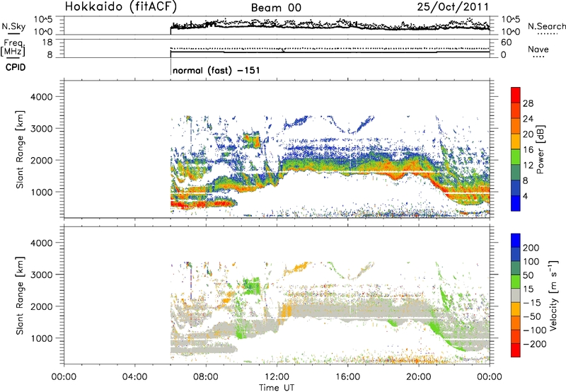This screenshot has height=392, width=566.
Task: Click the date '25/Oct/2011'
Action: (x=453, y=7)
